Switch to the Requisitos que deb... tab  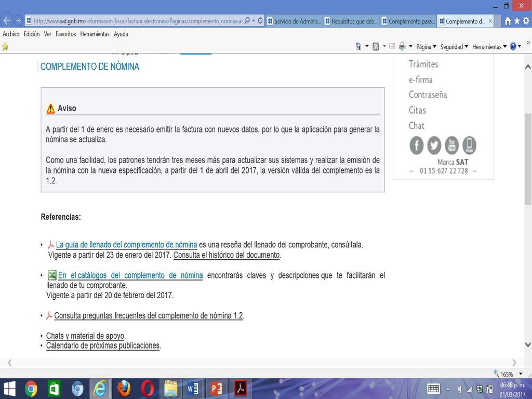pos(351,21)
